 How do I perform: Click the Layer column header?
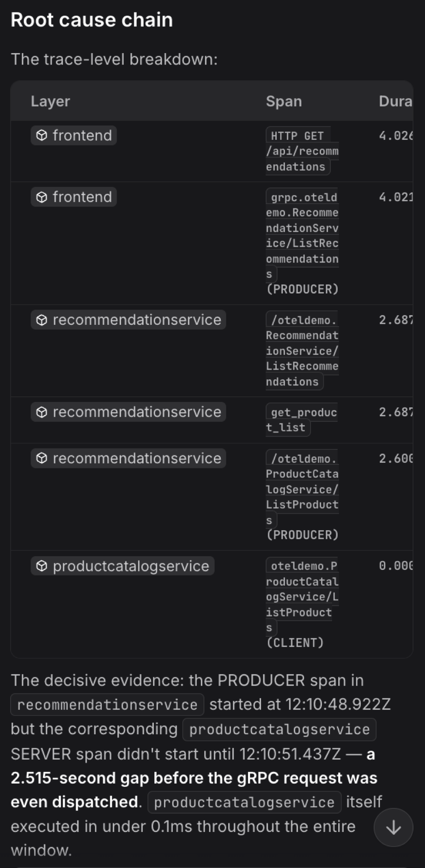point(50,101)
